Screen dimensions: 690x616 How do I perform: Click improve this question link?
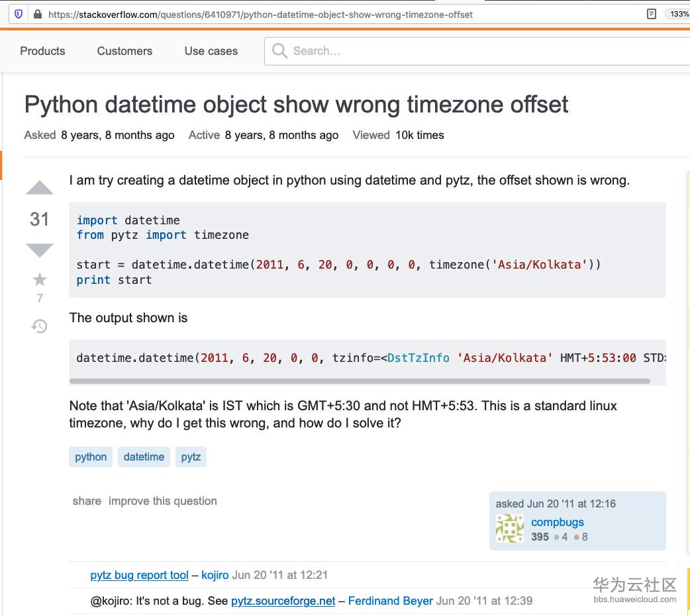point(163,501)
